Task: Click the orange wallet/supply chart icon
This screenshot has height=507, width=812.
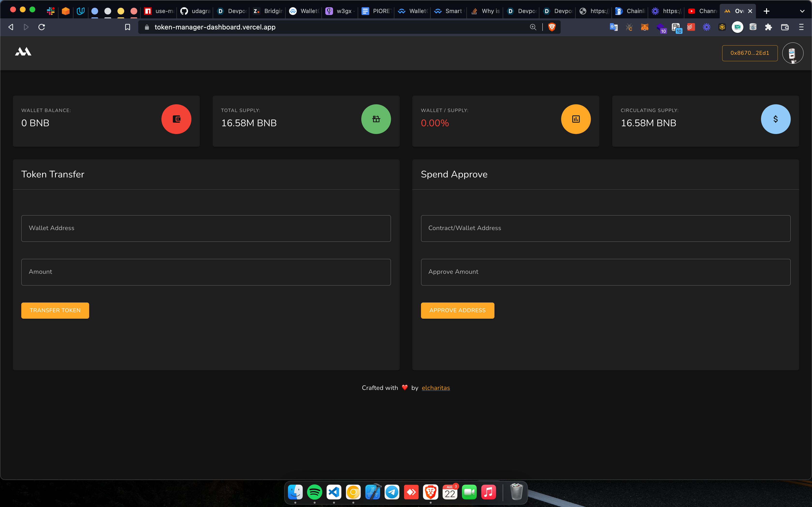Action: (x=576, y=119)
